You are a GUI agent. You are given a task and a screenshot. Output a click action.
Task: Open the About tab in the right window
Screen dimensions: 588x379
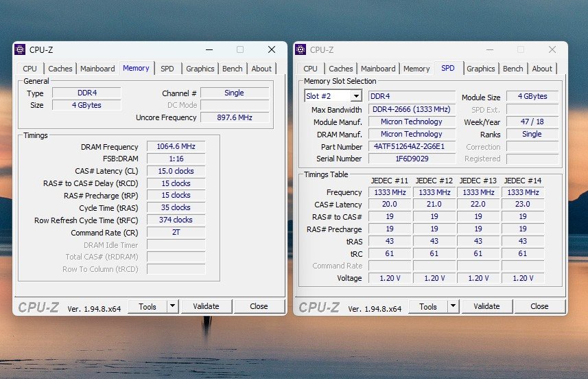[542, 69]
